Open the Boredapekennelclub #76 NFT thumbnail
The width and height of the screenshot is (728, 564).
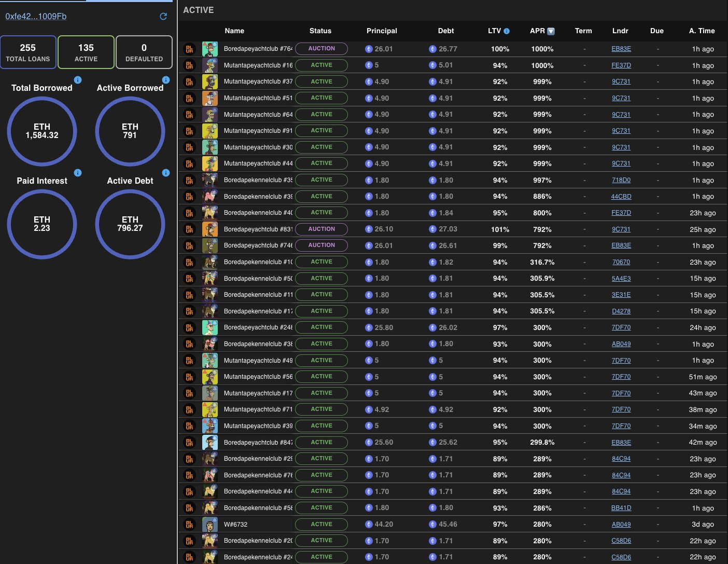click(210, 475)
